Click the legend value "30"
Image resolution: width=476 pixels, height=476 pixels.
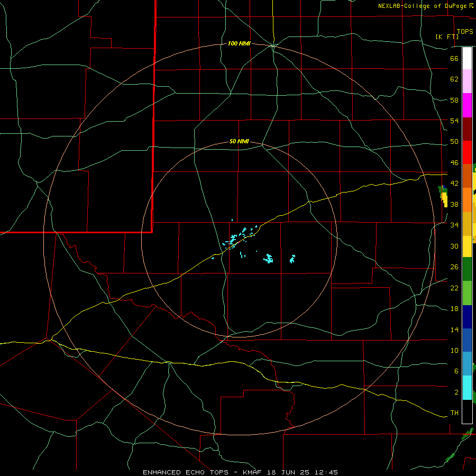454,246
